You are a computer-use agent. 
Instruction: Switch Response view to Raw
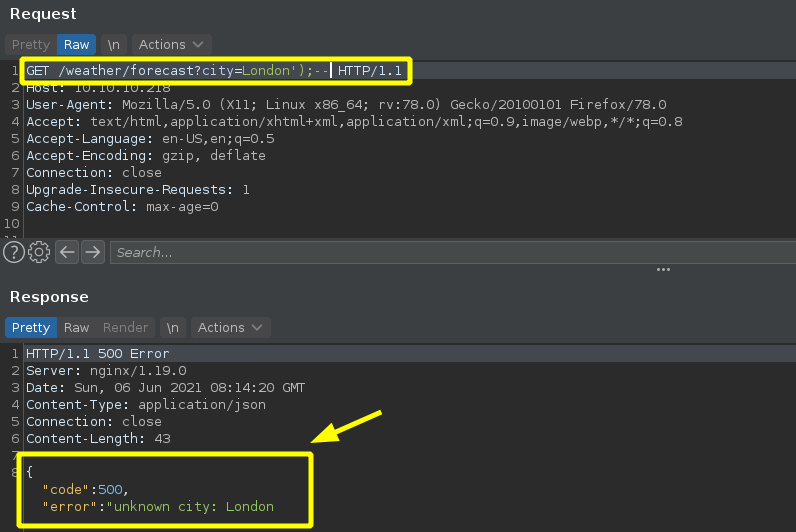pyautogui.click(x=77, y=328)
